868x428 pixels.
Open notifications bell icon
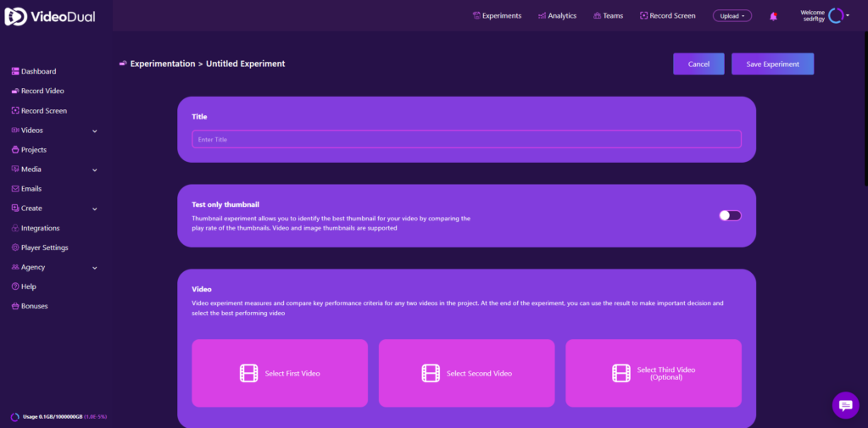(773, 16)
